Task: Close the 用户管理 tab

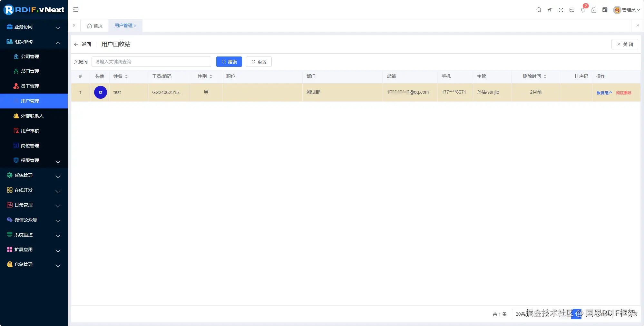Action: point(135,26)
